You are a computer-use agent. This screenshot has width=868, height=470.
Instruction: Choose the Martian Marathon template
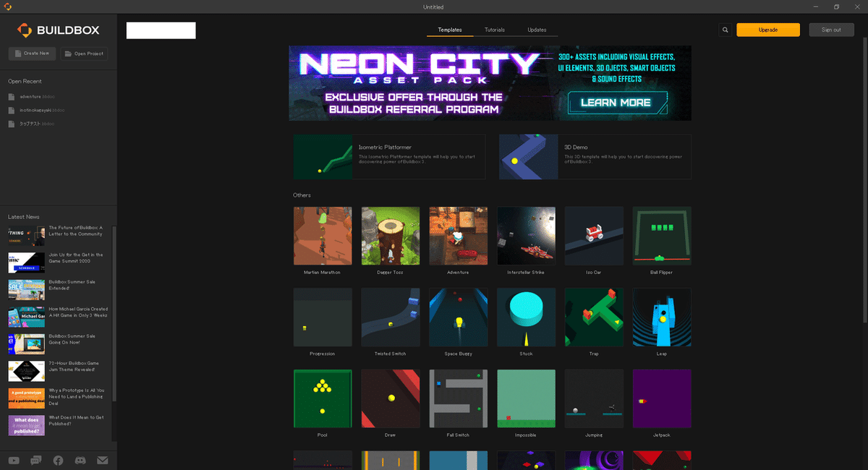[x=323, y=236]
